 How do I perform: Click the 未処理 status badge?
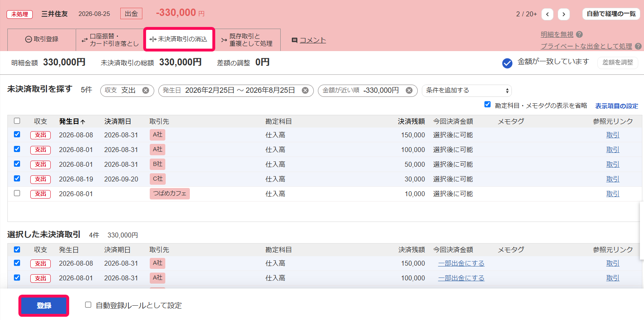click(20, 14)
